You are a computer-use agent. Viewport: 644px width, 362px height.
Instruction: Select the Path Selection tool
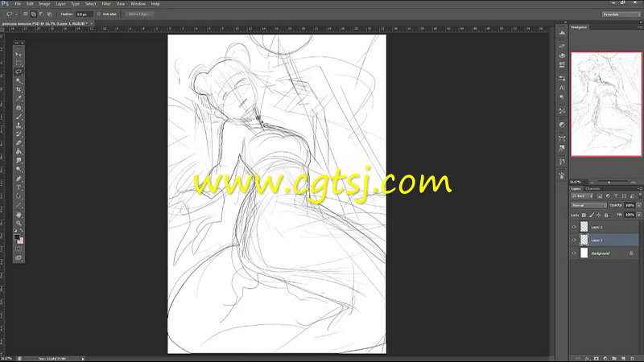pos(19,196)
